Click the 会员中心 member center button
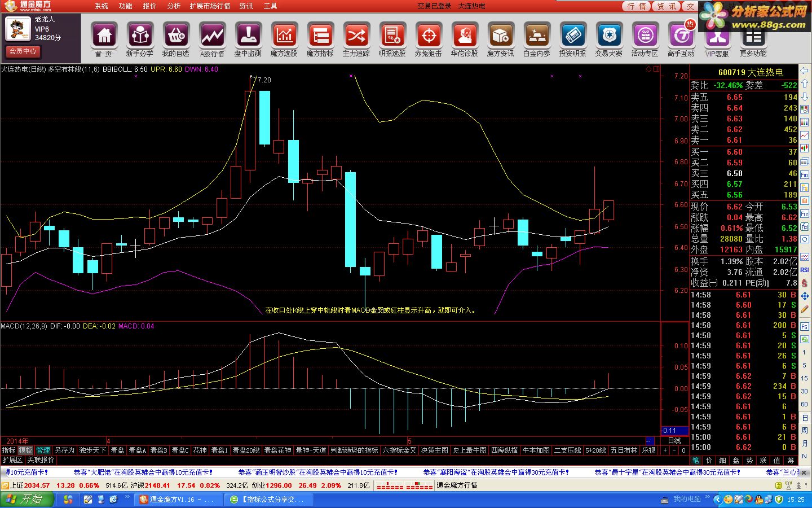812x508 pixels. pyautogui.click(x=23, y=51)
